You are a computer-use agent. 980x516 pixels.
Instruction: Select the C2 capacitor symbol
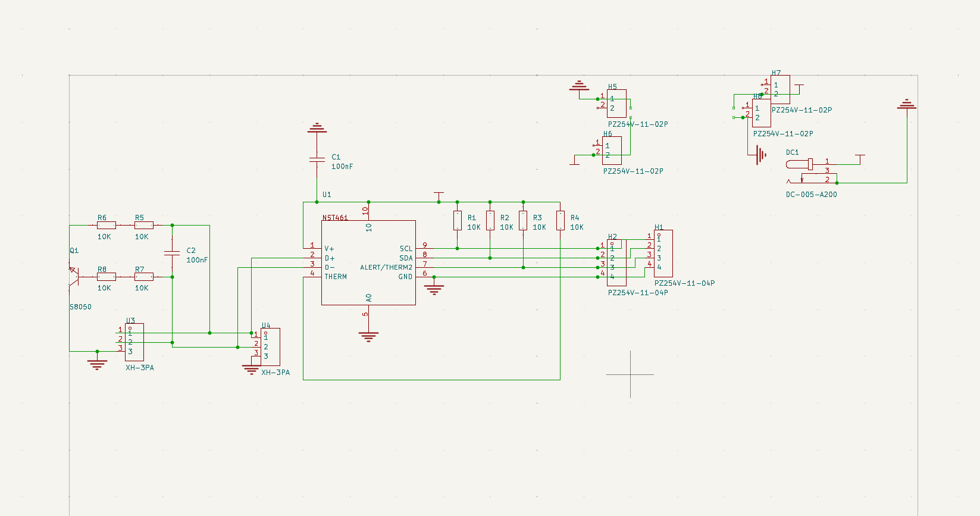[172, 253]
